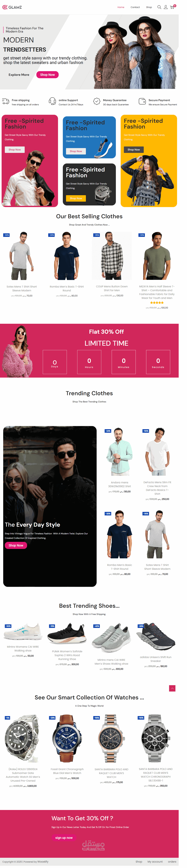Click the online support headset icon

click(x=52, y=101)
